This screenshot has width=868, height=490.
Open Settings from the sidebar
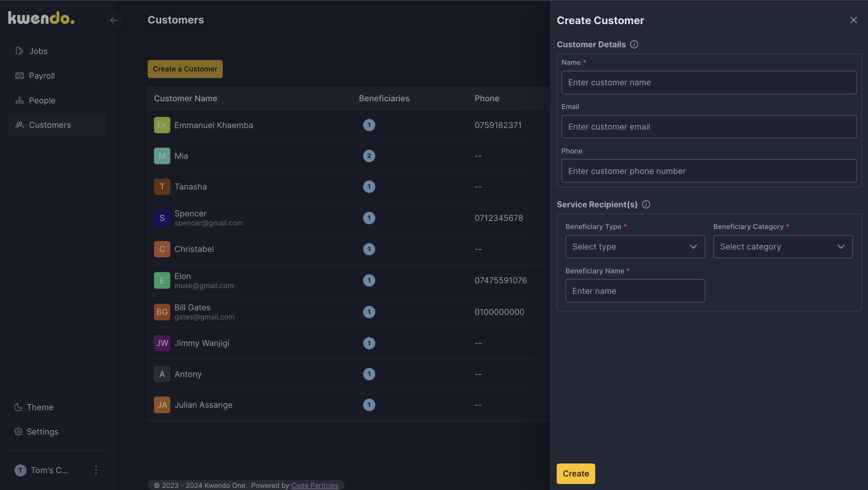[x=36, y=431]
